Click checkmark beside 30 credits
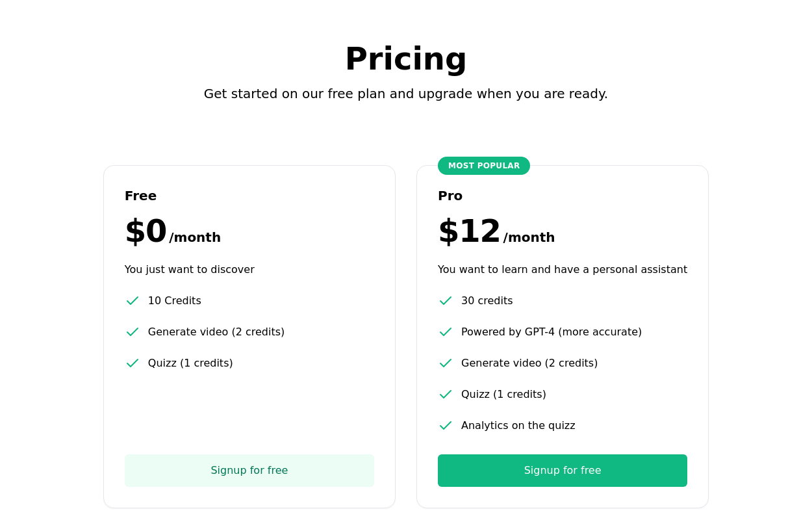The width and height of the screenshot is (812, 520). pyautogui.click(x=446, y=301)
